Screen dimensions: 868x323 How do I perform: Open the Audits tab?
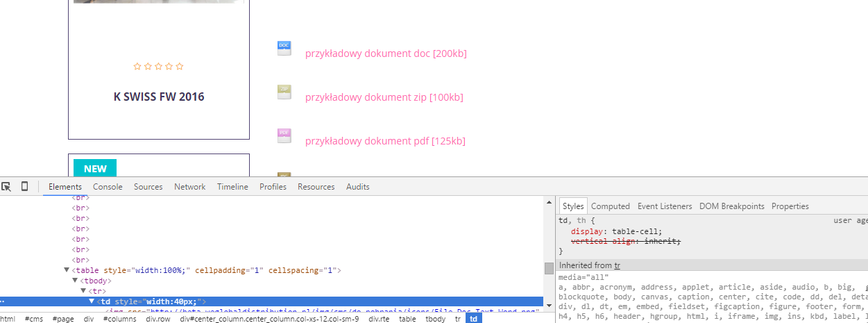(358, 187)
